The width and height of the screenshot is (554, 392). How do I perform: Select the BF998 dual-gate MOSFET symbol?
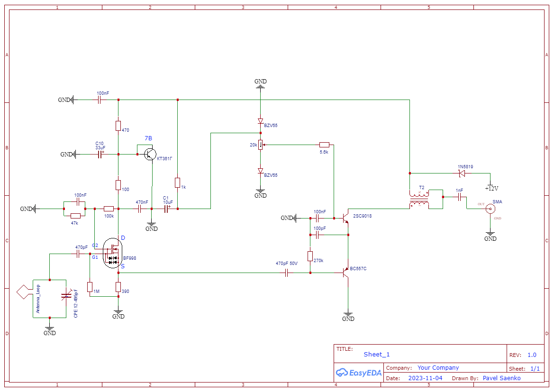[x=114, y=254]
